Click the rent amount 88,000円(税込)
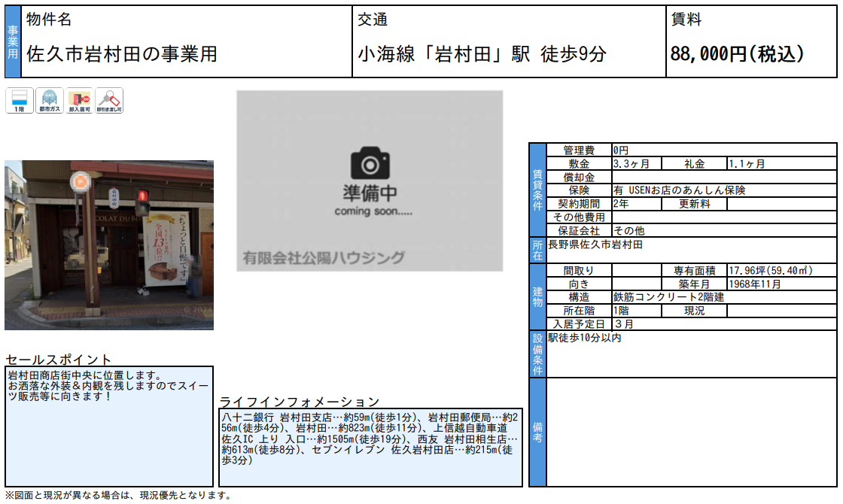 [x=737, y=55]
